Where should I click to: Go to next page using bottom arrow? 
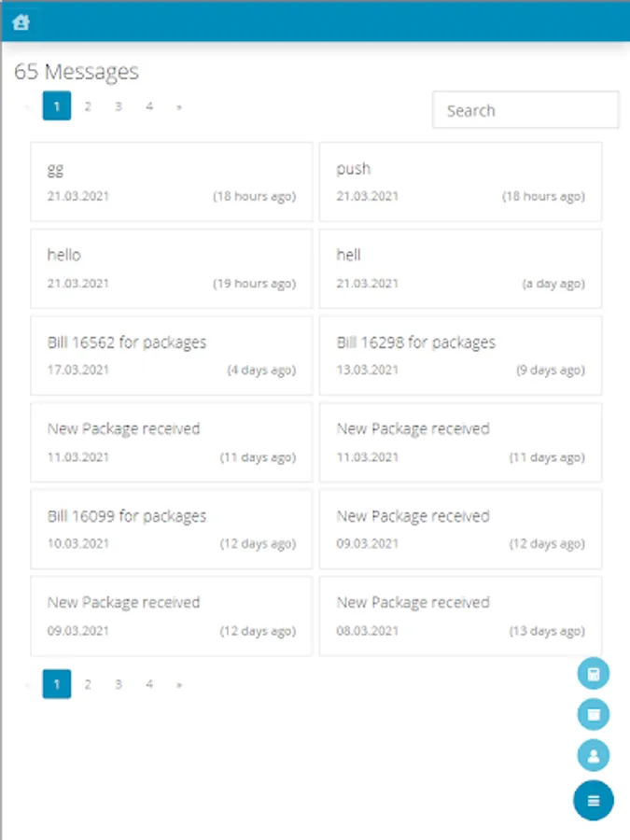pyautogui.click(x=178, y=684)
